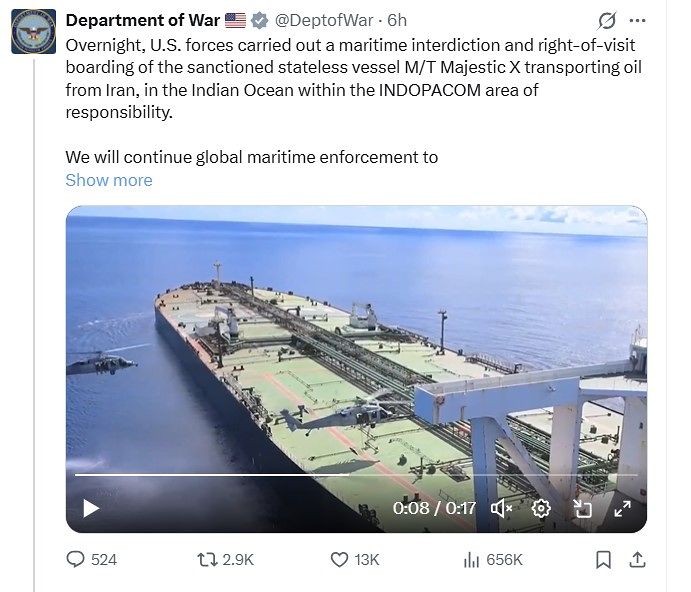Open the Department of War profile avatar

point(33,31)
